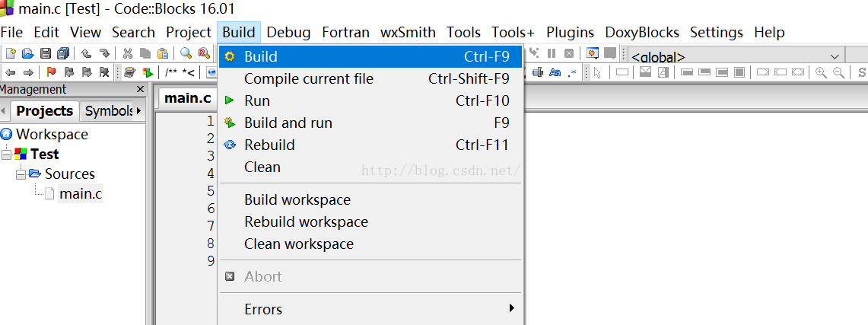The width and height of the screenshot is (868, 325).
Task: Select the Workspace tree node
Action: pos(52,135)
